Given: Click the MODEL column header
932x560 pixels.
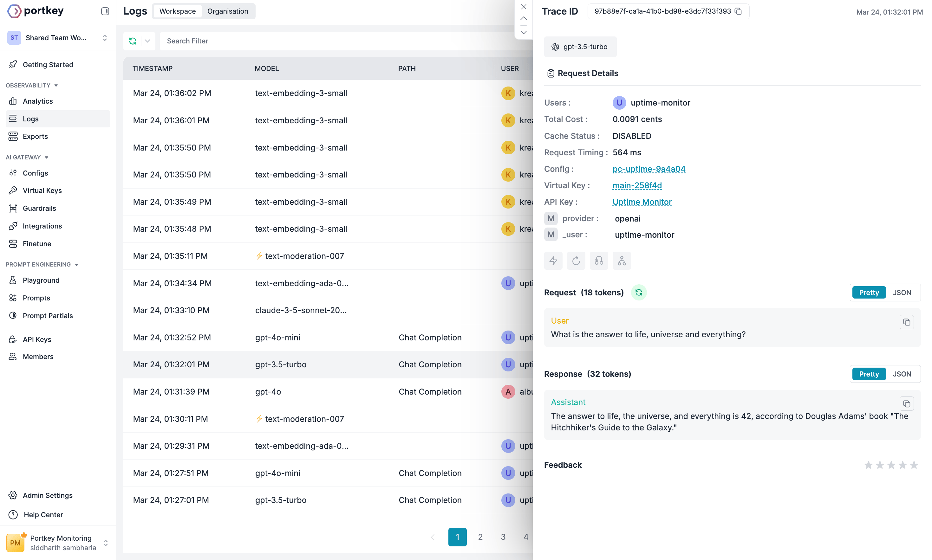Looking at the screenshot, I should 266,68.
